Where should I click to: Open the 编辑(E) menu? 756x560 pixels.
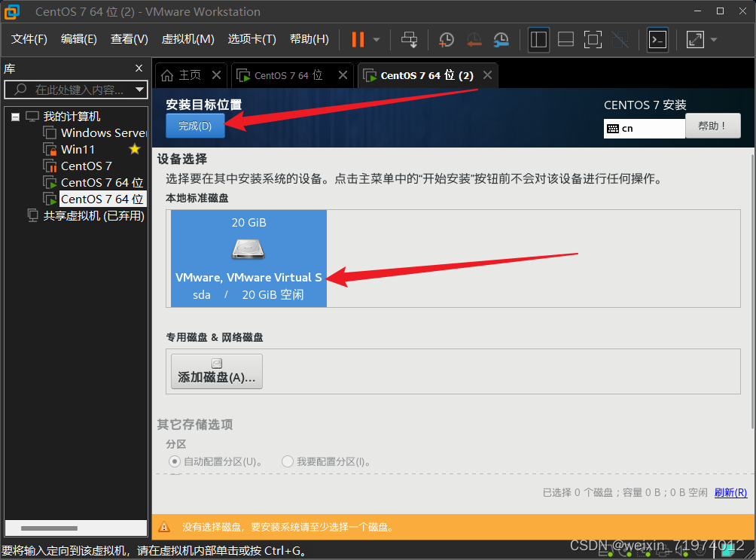[78, 39]
